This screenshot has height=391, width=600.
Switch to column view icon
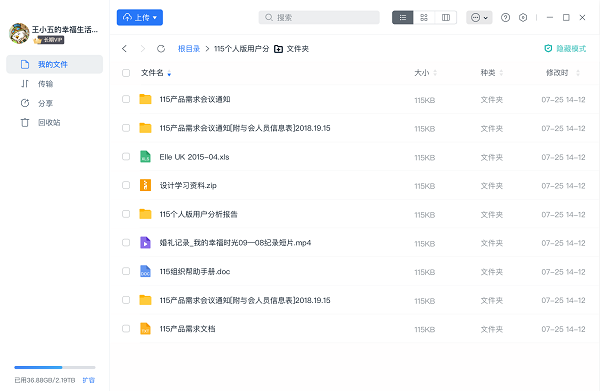[446, 18]
